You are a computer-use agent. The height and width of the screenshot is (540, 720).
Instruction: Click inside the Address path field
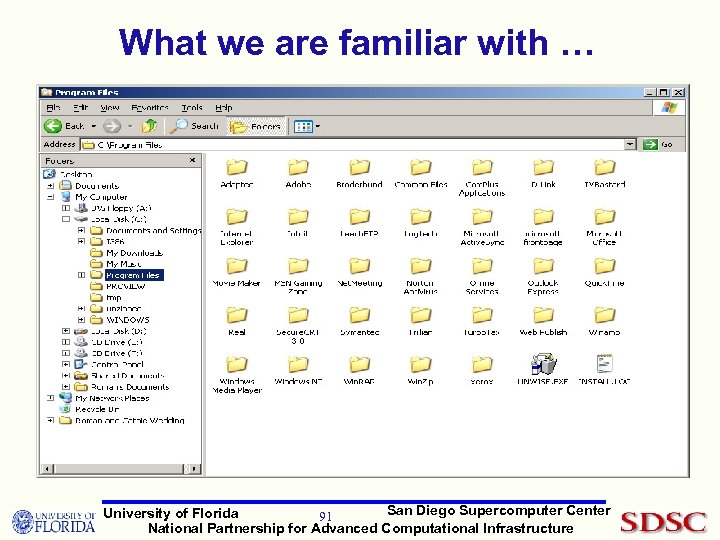tap(353, 145)
